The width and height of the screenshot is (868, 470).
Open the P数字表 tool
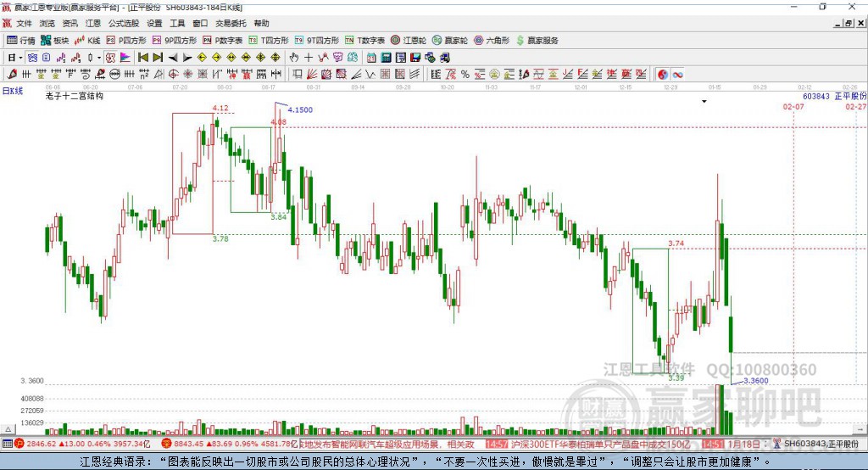(223, 41)
